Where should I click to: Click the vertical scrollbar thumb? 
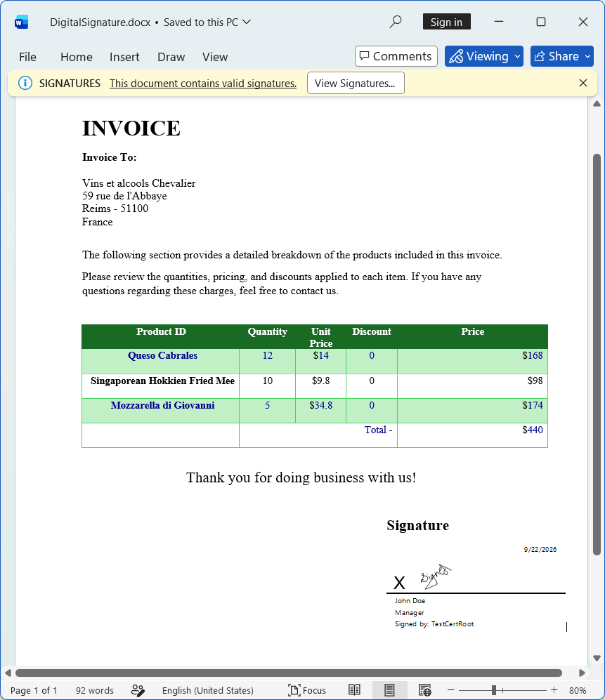pos(597,354)
